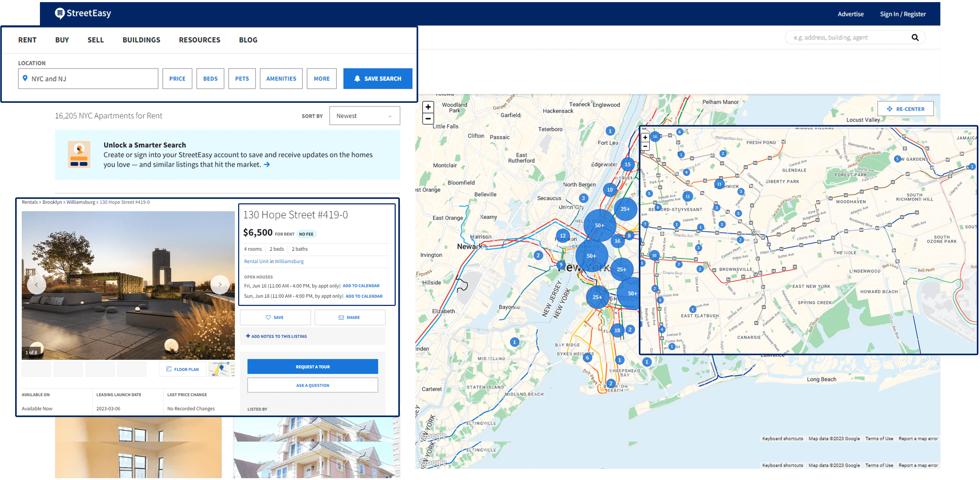Click the main listing rooftop photo
Screen dimensions: 980x480
[x=128, y=285]
